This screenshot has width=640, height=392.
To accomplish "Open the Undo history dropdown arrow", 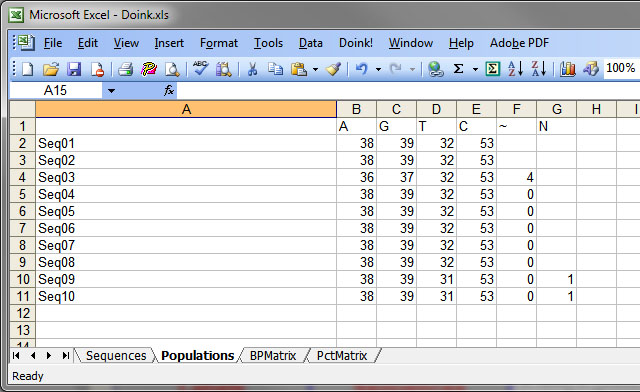I will pos(378,69).
